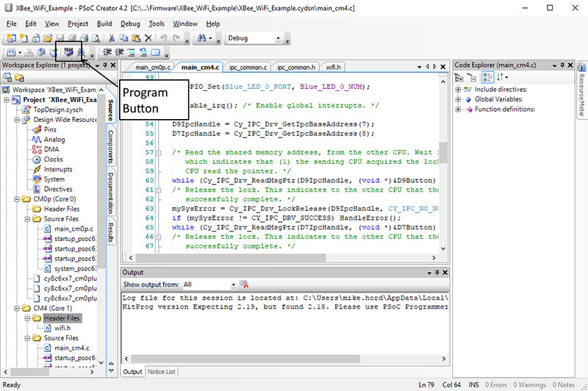Click the Undo arrow icon
588x391 pixels.
pyautogui.click(x=163, y=38)
